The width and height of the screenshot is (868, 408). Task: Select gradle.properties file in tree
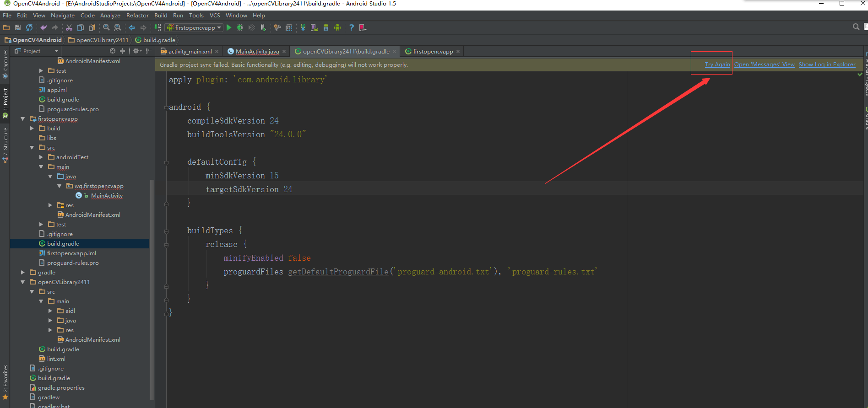61,388
